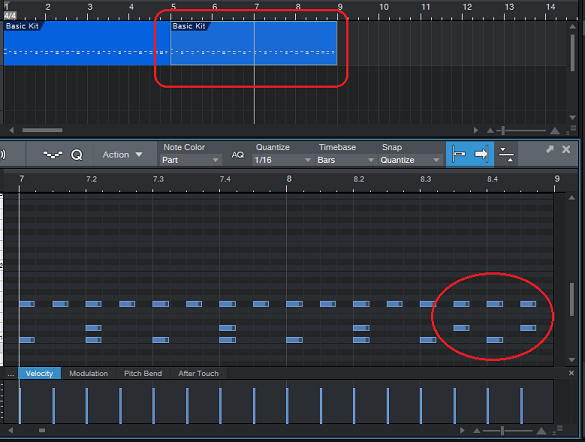
Task: Select the first Basic Kit clip starting at bar 1
Action: click(x=87, y=43)
